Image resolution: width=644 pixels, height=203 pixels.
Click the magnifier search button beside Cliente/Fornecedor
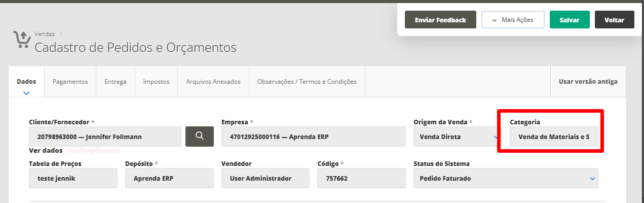pyautogui.click(x=200, y=136)
